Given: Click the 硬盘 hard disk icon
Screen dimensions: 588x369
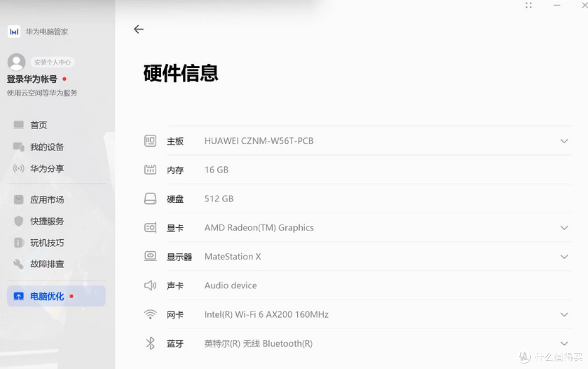Looking at the screenshot, I should point(150,198).
